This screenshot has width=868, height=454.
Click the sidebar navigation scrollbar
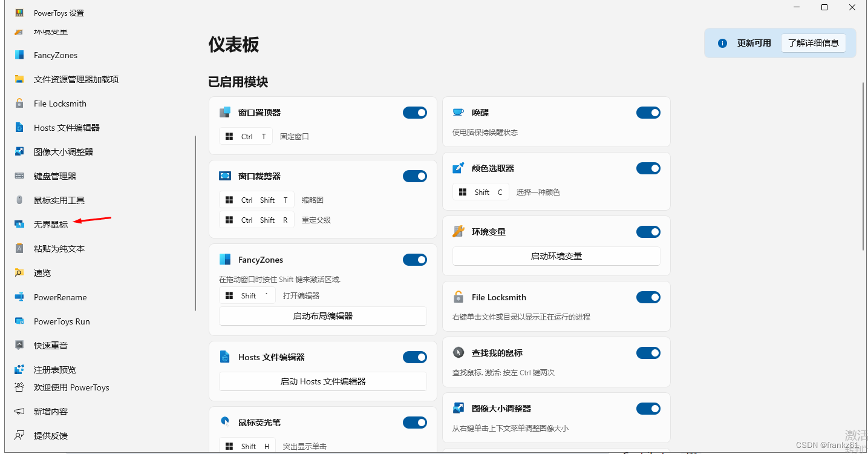click(195, 223)
